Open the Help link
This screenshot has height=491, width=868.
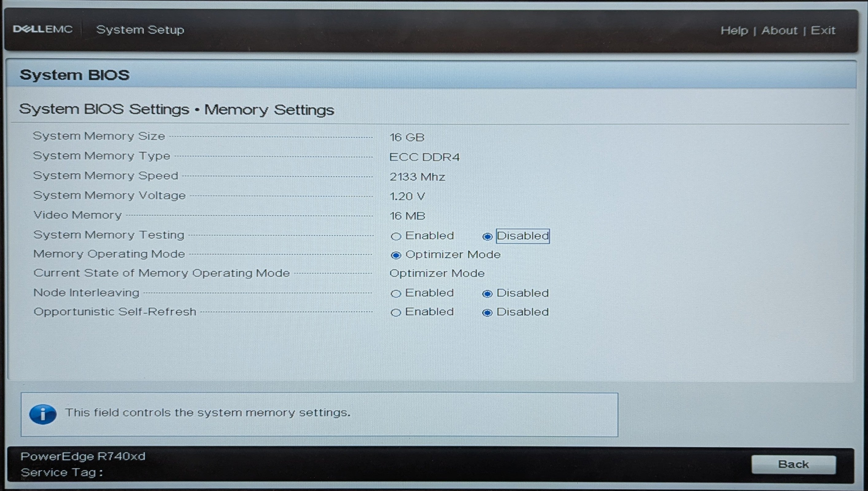coord(734,31)
